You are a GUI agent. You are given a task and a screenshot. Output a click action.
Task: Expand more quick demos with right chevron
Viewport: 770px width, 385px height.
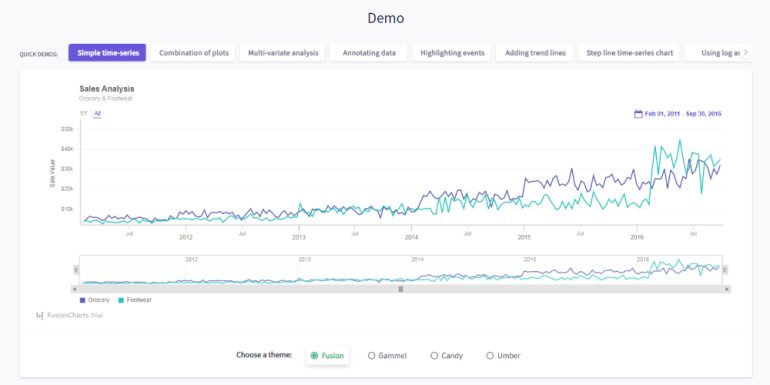(x=745, y=53)
